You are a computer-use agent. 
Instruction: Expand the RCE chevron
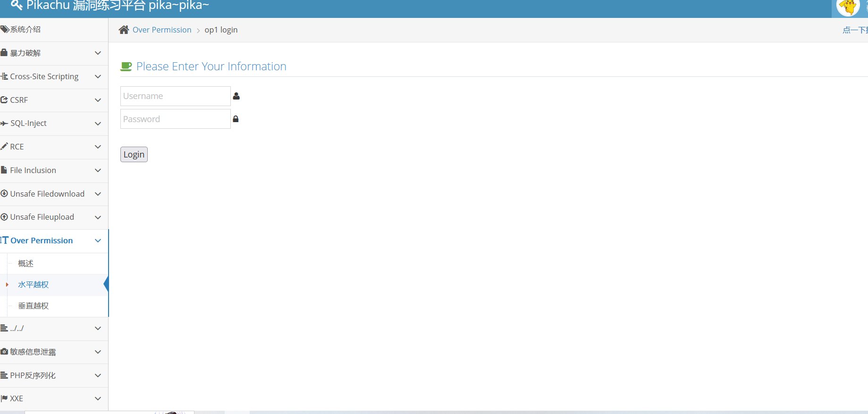tap(98, 147)
